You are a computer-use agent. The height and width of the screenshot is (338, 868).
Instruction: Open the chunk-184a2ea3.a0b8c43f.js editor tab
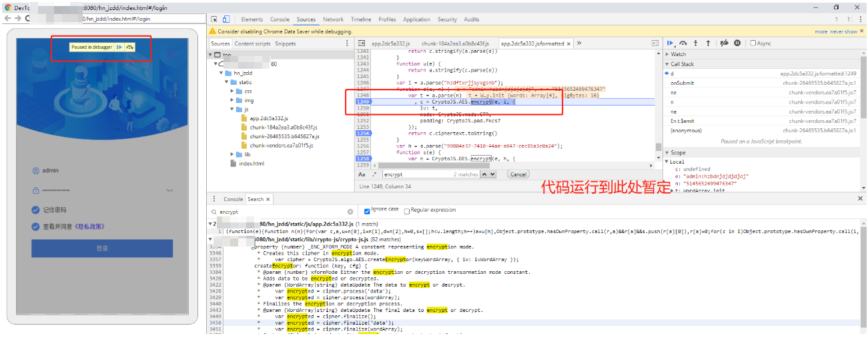tap(455, 43)
